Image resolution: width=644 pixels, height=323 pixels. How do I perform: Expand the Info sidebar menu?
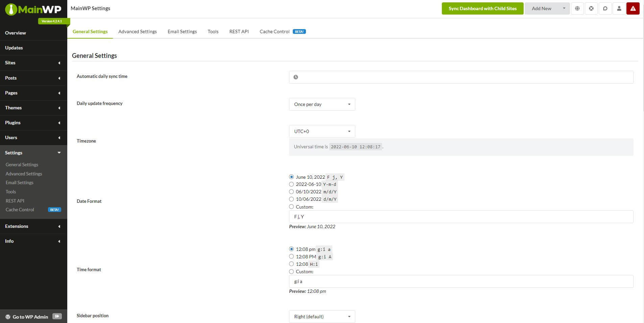coord(33,241)
